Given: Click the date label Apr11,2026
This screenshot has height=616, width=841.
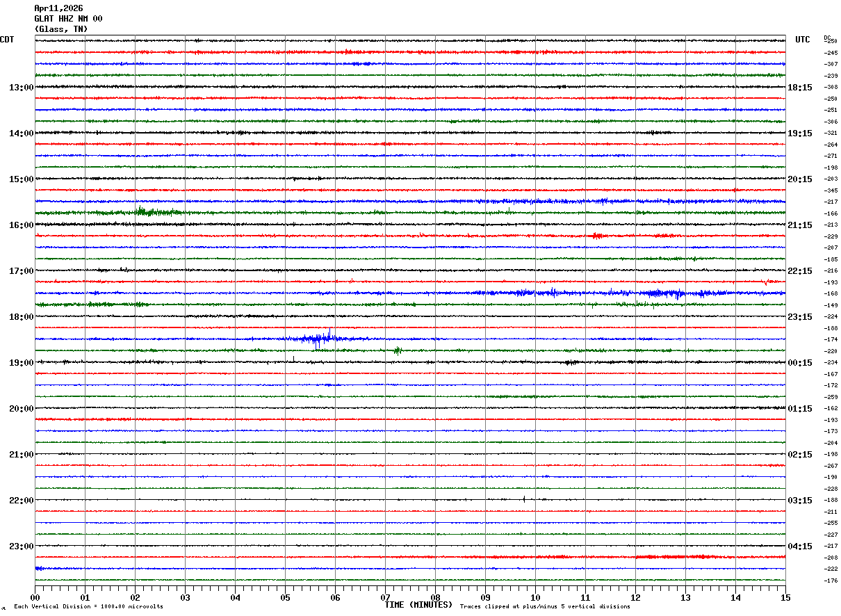Looking at the screenshot, I should click(x=58, y=8).
